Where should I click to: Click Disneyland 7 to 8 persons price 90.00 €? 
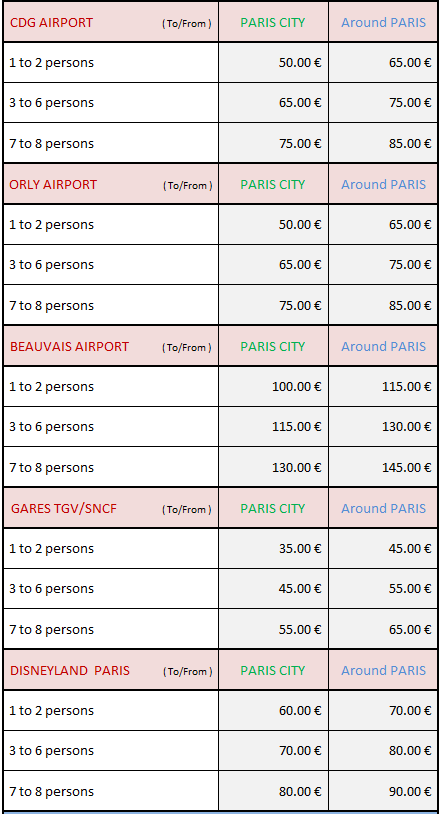coord(410,792)
